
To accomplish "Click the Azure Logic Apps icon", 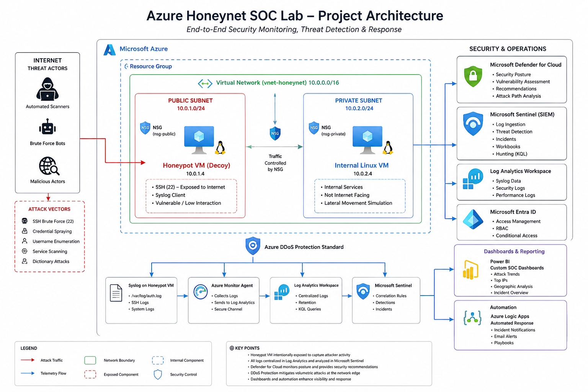I will point(472,318).
